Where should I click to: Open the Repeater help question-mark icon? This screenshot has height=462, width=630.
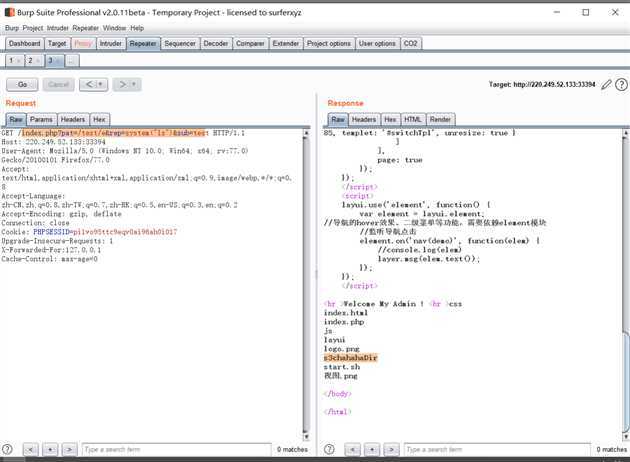(x=621, y=85)
